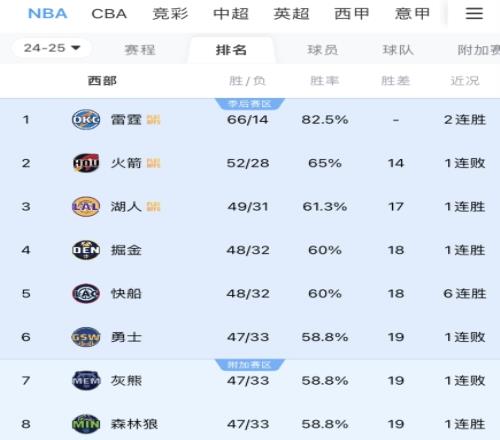
Task: Click the GSW Warriors logo
Action: (x=86, y=337)
